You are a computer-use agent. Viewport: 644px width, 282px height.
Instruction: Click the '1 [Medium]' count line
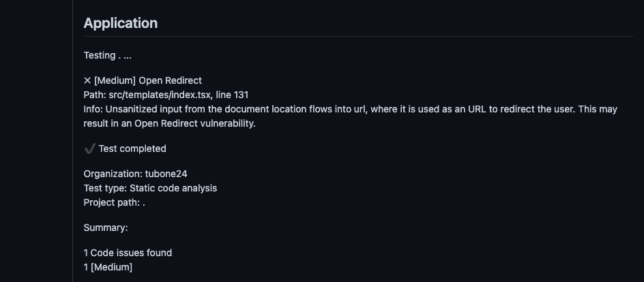click(108, 267)
